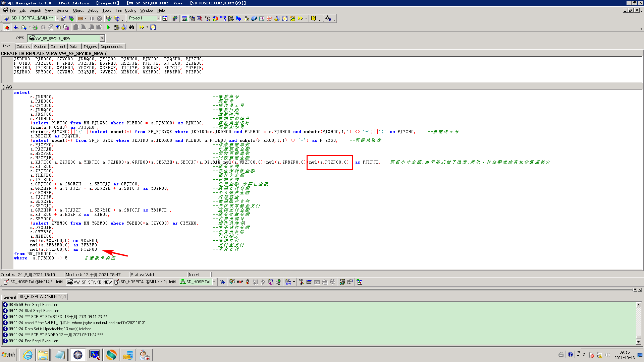The width and height of the screenshot is (644, 362).
Task: Click the binoculars Find icon
Action: (131, 27)
